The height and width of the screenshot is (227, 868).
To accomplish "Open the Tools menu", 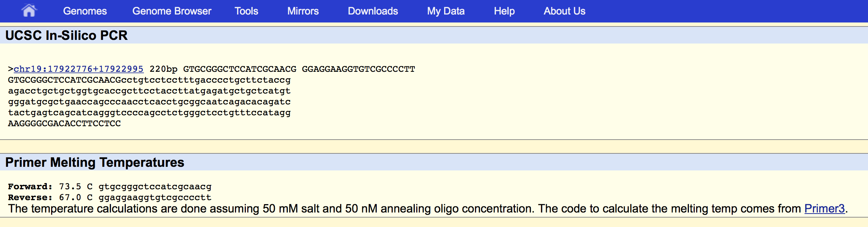I will pyautogui.click(x=246, y=11).
